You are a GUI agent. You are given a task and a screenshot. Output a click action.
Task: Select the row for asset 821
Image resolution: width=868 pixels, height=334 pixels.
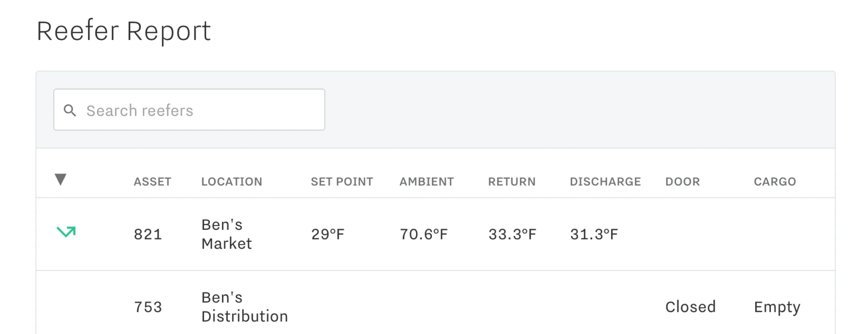click(148, 234)
